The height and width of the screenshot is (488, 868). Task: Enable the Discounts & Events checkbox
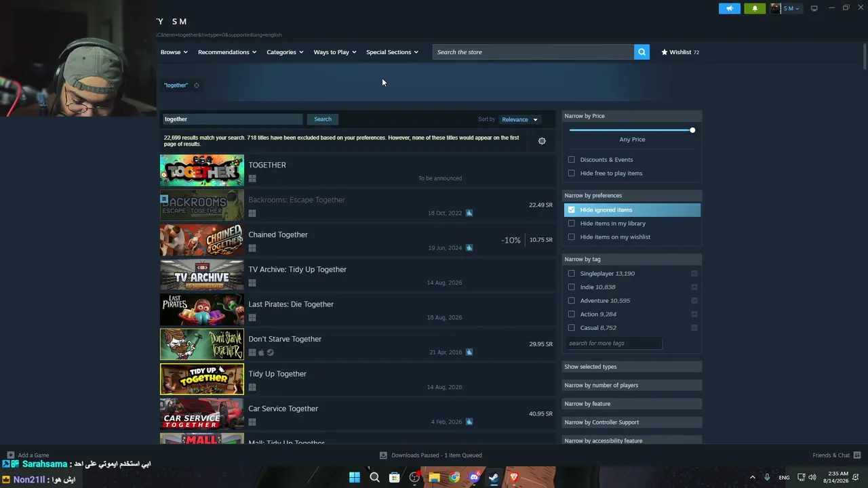click(572, 160)
